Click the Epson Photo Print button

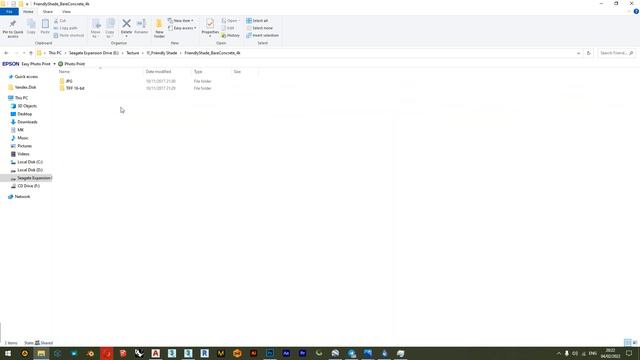pyautogui.click(x=71, y=64)
